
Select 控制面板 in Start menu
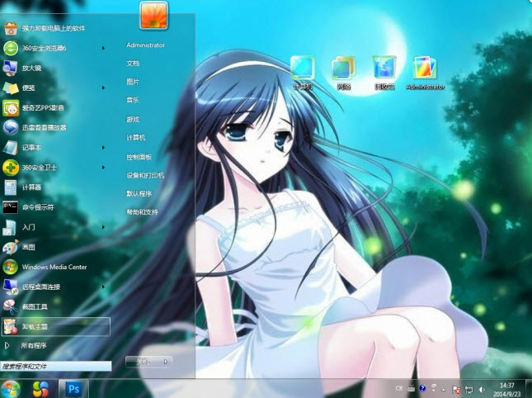click(139, 156)
